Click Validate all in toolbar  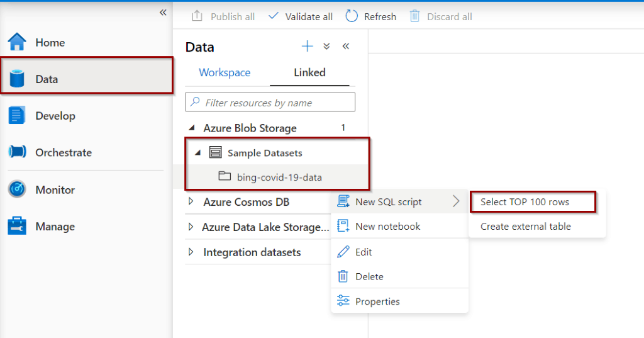[300, 17]
